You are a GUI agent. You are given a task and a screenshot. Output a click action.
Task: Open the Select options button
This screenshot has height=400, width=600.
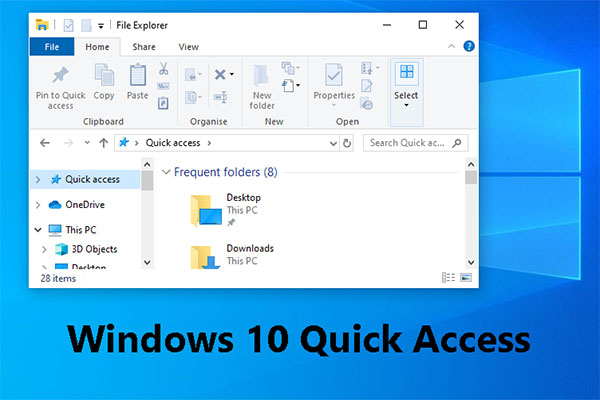pyautogui.click(x=406, y=92)
